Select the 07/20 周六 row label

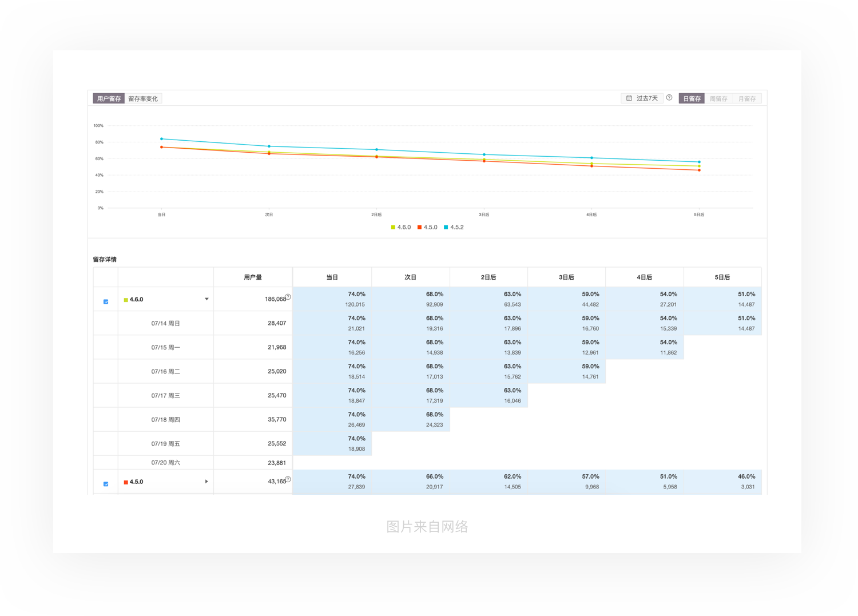pyautogui.click(x=166, y=462)
